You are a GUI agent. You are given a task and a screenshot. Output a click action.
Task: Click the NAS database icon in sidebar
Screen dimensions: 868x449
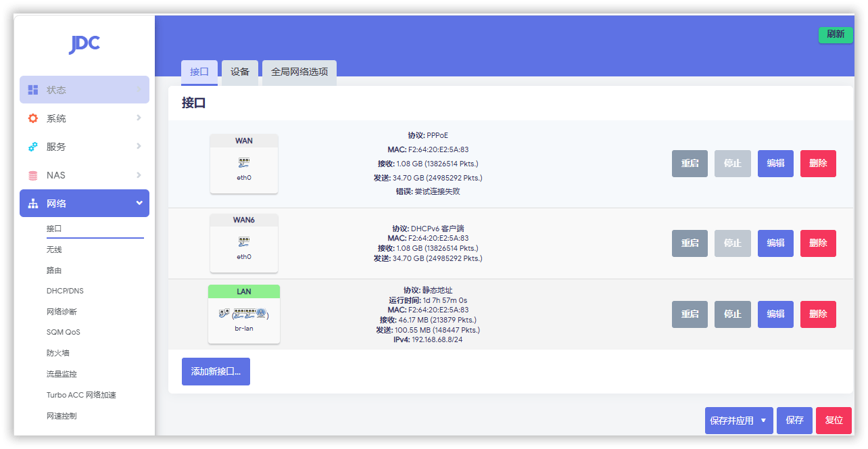(x=33, y=175)
